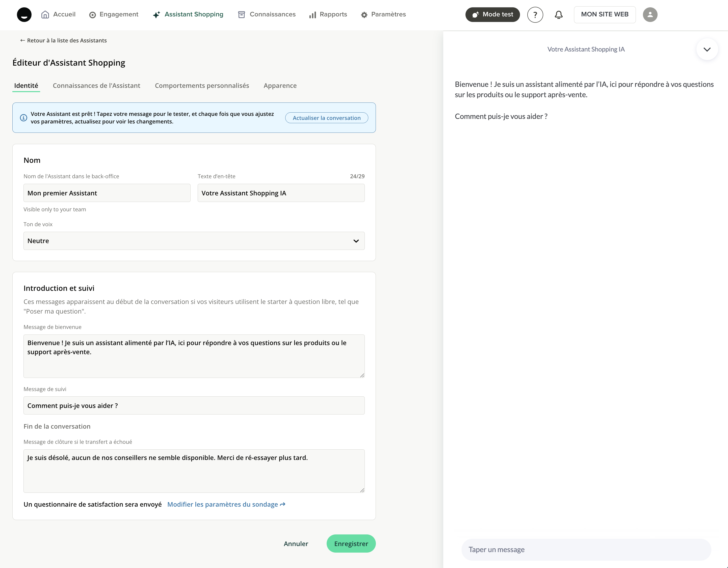Click the 24/29 character counter
Viewport: 728px width, 568px height.
[x=357, y=176]
